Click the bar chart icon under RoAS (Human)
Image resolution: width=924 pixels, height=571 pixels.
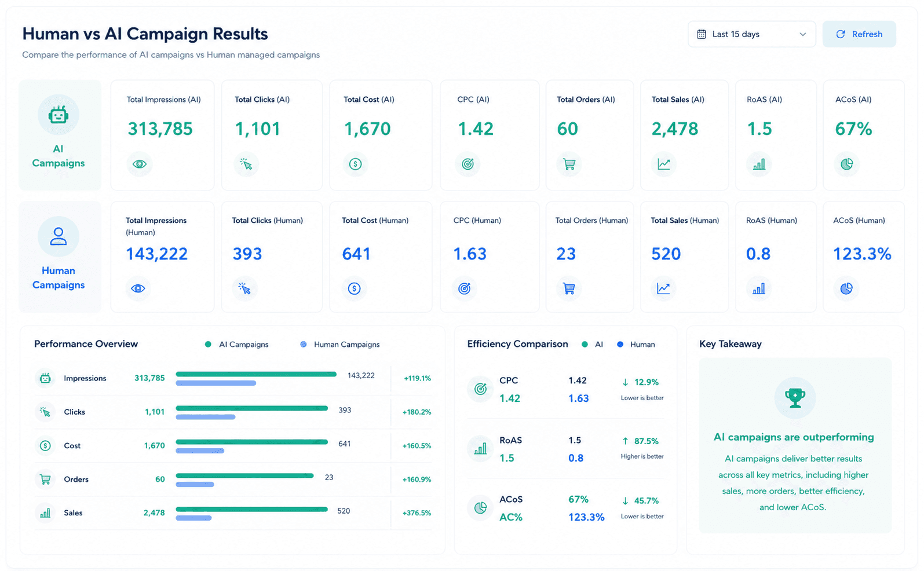[759, 288]
